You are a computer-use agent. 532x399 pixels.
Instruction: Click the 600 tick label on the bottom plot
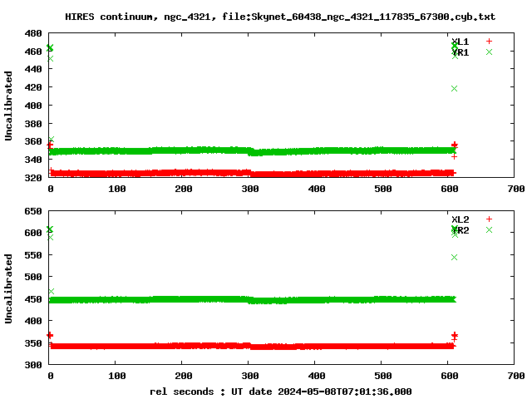tap(33, 233)
